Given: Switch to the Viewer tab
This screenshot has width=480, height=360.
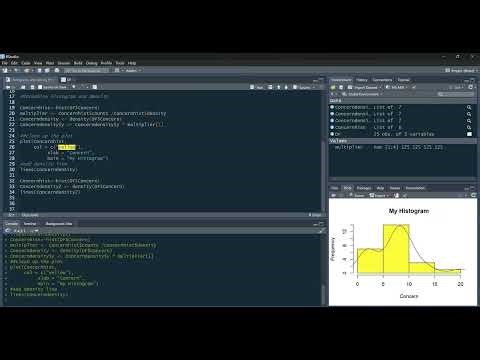Looking at the screenshot, I should pyautogui.click(x=395, y=188).
